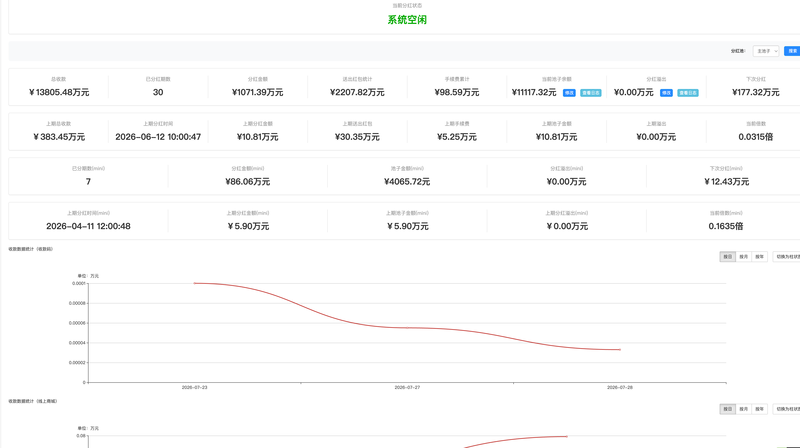Click the total ¥13805.48万元 value
800x448 pixels.
59,92
